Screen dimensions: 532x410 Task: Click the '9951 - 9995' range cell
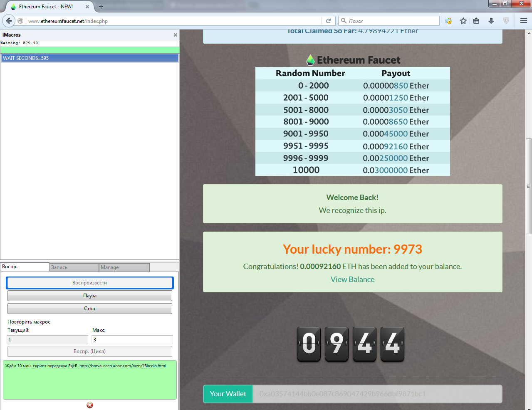tap(306, 146)
